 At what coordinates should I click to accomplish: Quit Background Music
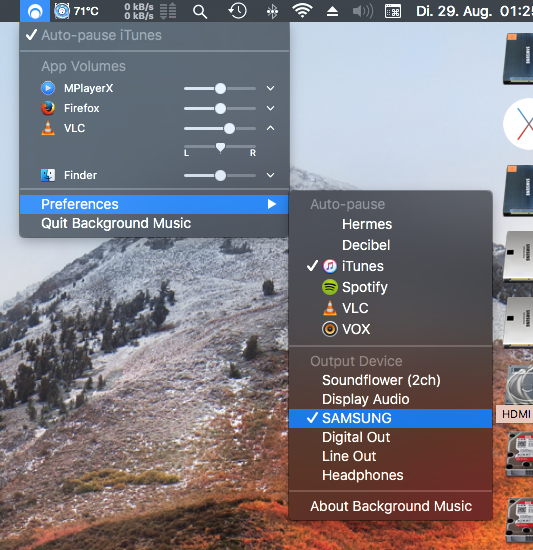point(154,223)
